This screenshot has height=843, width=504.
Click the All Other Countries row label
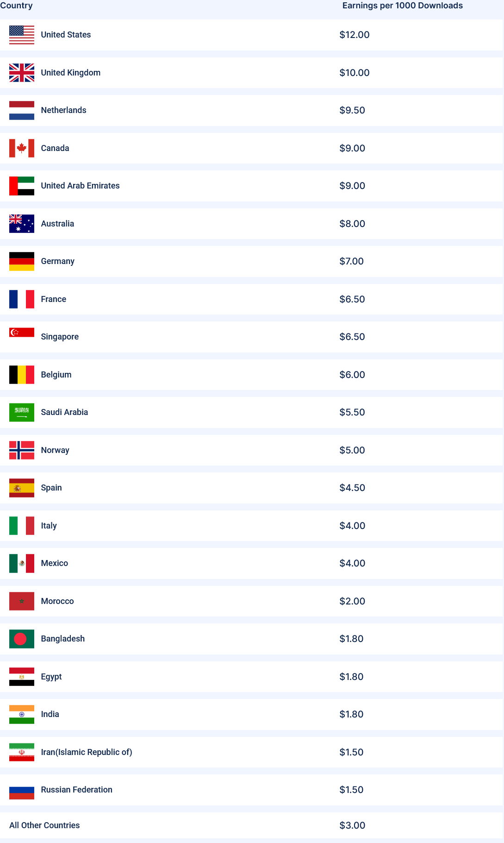pyautogui.click(x=44, y=825)
